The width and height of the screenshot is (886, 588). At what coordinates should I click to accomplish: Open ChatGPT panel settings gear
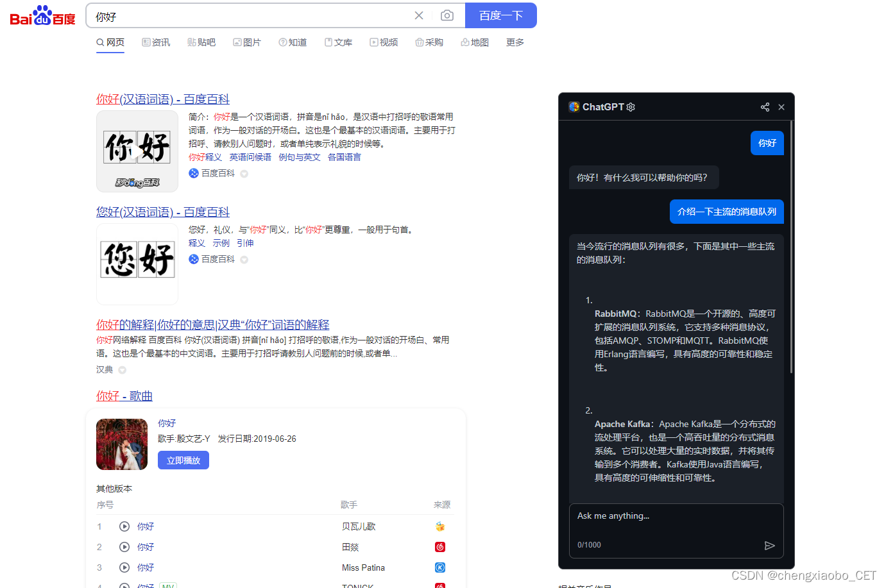(x=631, y=107)
